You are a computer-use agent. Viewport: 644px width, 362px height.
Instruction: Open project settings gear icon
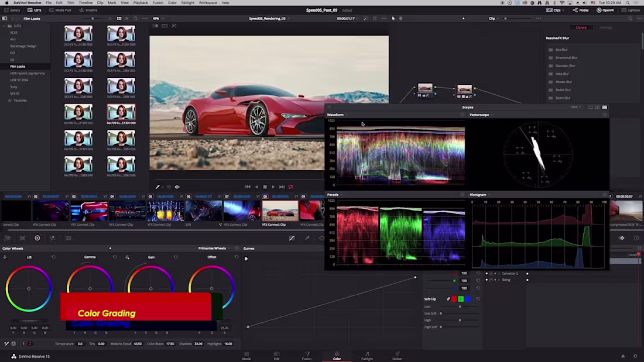click(x=635, y=356)
